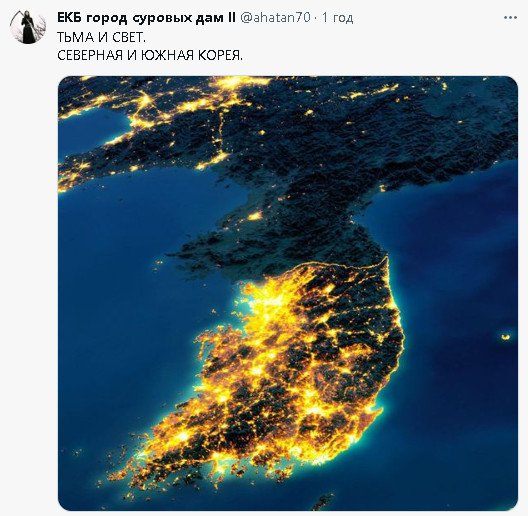Screen dimensions: 528x516
Task: Click the lone Pyongyang light spot in image
Action: pos(255,216)
